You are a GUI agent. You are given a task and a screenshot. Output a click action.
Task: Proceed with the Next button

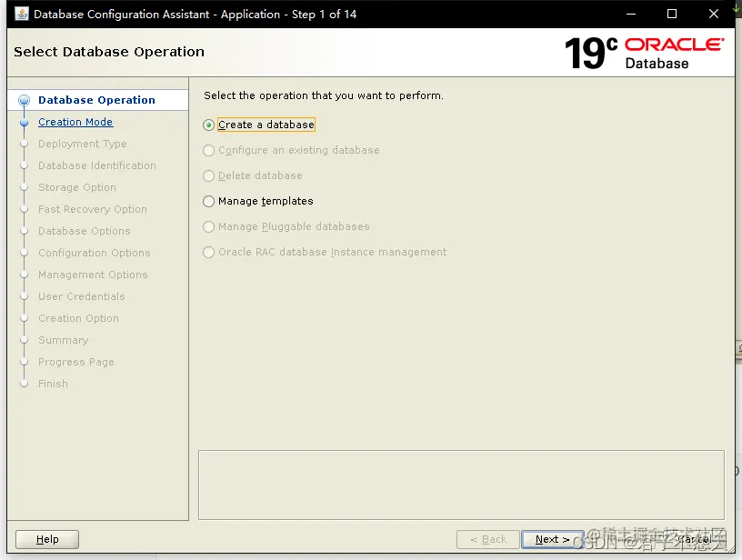[x=552, y=539]
